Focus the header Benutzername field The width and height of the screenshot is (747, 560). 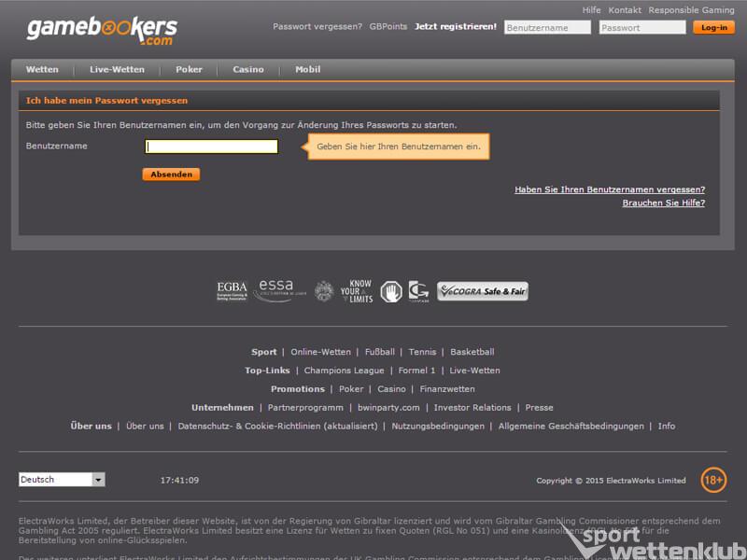pyautogui.click(x=547, y=28)
